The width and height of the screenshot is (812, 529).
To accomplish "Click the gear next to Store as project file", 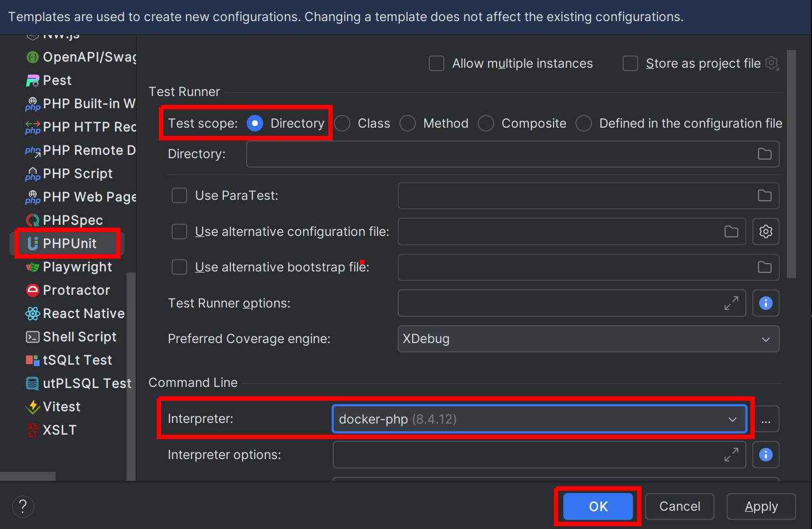I will coord(772,63).
